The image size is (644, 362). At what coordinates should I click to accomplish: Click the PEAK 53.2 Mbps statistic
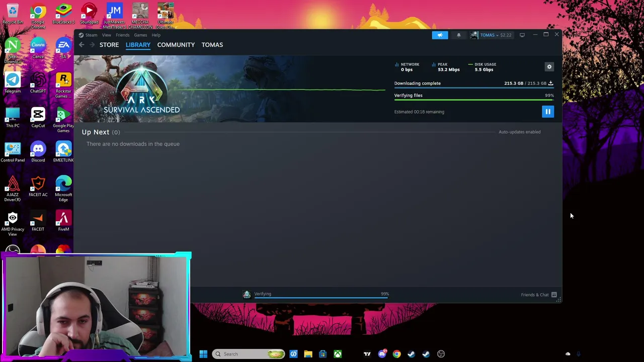click(x=446, y=67)
